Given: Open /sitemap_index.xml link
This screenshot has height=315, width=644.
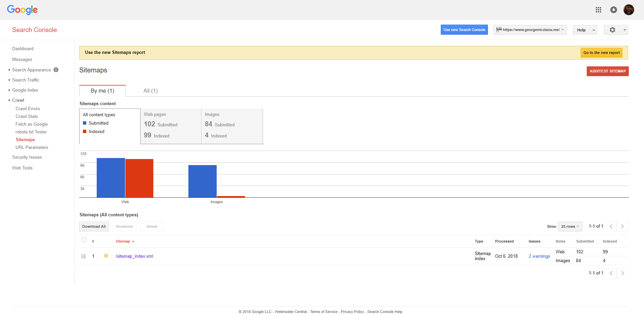Looking at the screenshot, I should 134,256.
